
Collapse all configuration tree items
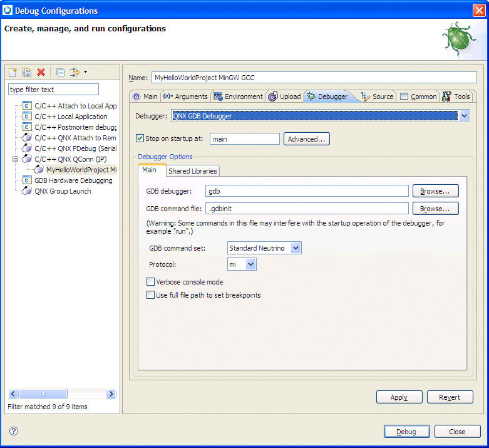pyautogui.click(x=60, y=73)
